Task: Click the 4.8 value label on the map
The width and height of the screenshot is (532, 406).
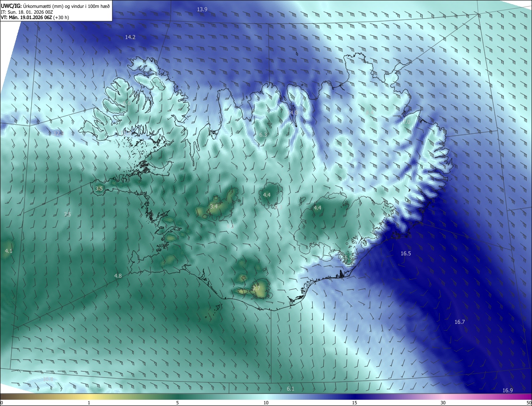Action: [x=118, y=276]
